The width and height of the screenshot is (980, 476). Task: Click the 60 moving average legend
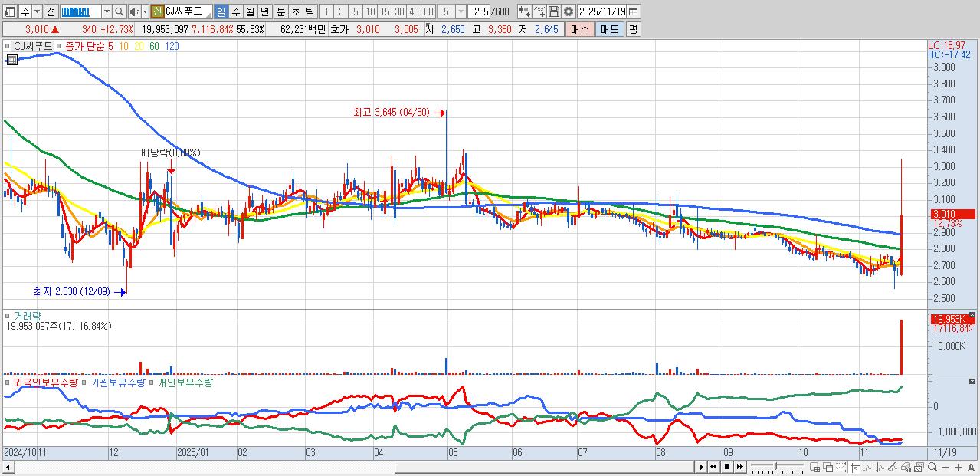(x=154, y=46)
